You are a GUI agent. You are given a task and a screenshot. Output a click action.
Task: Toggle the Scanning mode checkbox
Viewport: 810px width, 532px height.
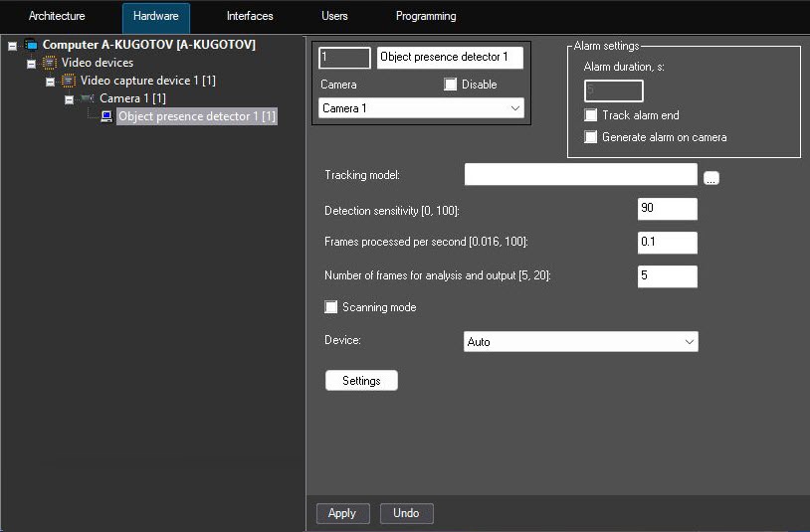coord(330,307)
